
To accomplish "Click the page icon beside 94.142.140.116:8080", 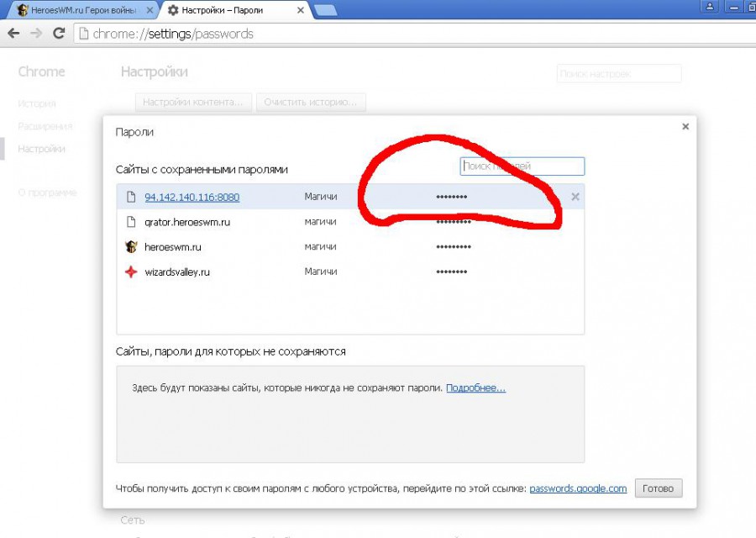I will point(131,197).
